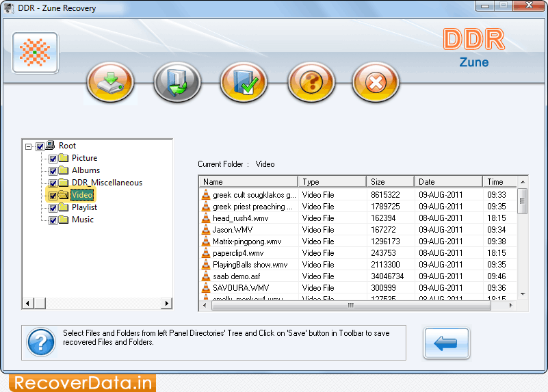The width and height of the screenshot is (548, 392).
Task: Select the Music folder in tree
Action: point(83,220)
